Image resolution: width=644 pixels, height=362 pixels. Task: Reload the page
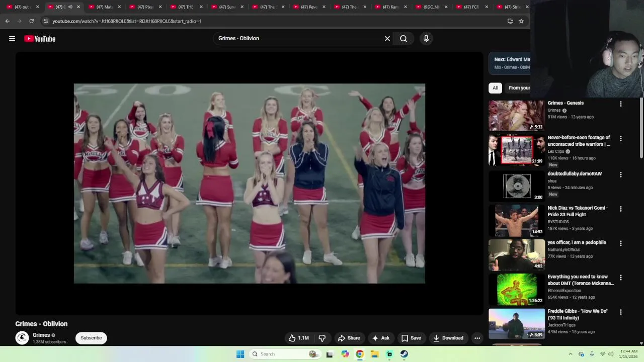[x=31, y=21]
